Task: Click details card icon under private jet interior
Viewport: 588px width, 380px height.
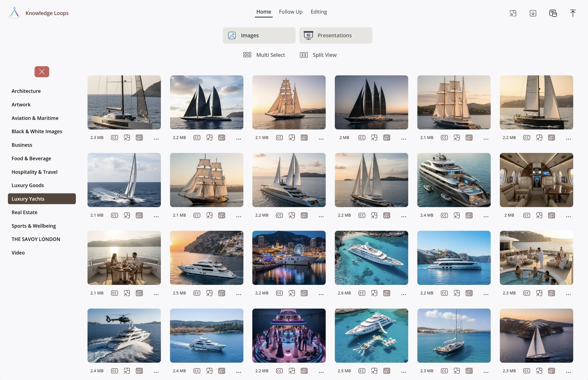Action: [552, 215]
